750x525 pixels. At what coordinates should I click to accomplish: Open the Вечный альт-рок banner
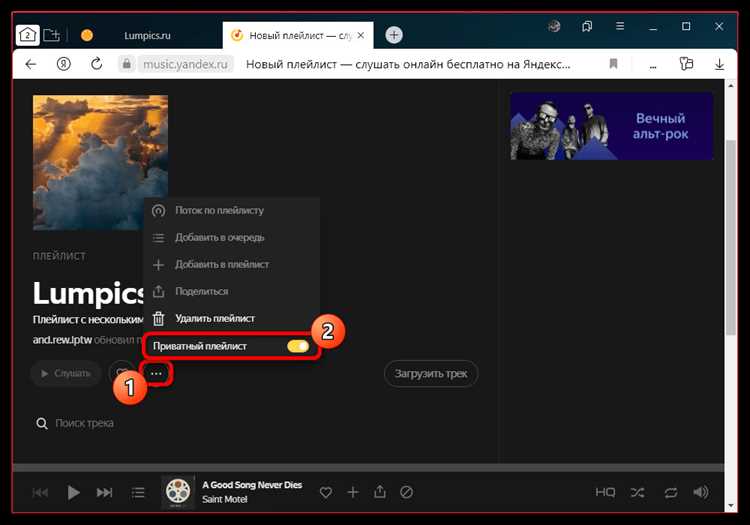pos(612,126)
